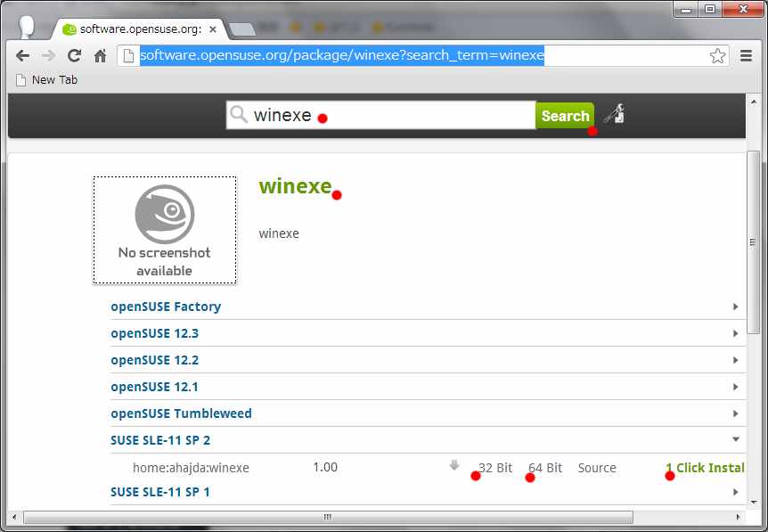This screenshot has height=532, width=768.
Task: Select the software.opensuse.org tab
Action: (140, 29)
